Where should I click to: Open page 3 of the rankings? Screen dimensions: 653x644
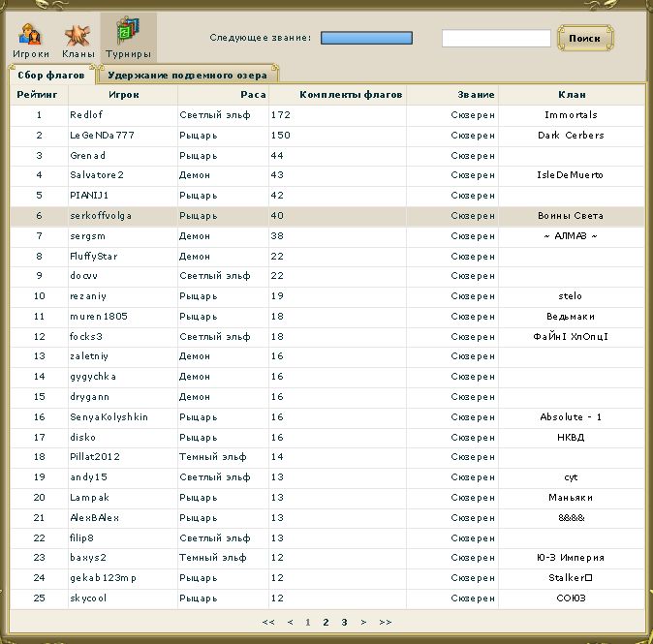[344, 622]
